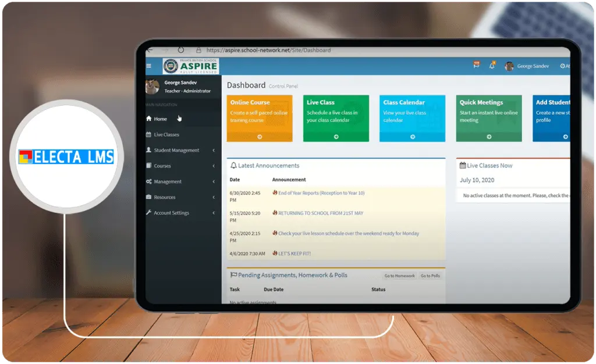Image resolution: width=596 pixels, height=364 pixels.
Task: Open the bell alerts icon in header
Action: pos(492,65)
